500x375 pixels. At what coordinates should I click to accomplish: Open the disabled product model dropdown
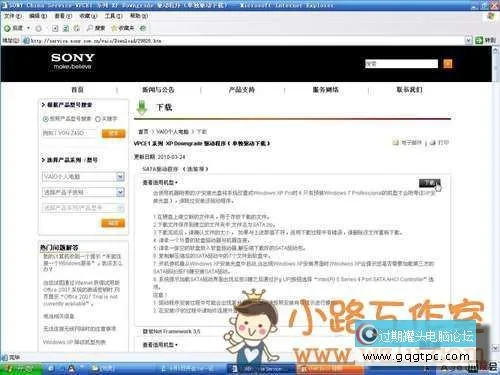pyautogui.click(x=83, y=208)
